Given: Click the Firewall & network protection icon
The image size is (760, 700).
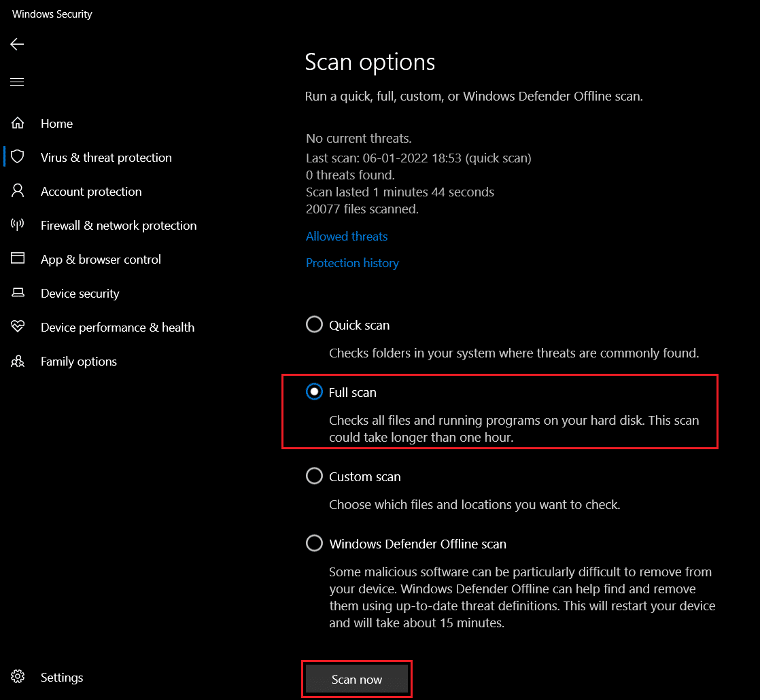Looking at the screenshot, I should (x=18, y=225).
